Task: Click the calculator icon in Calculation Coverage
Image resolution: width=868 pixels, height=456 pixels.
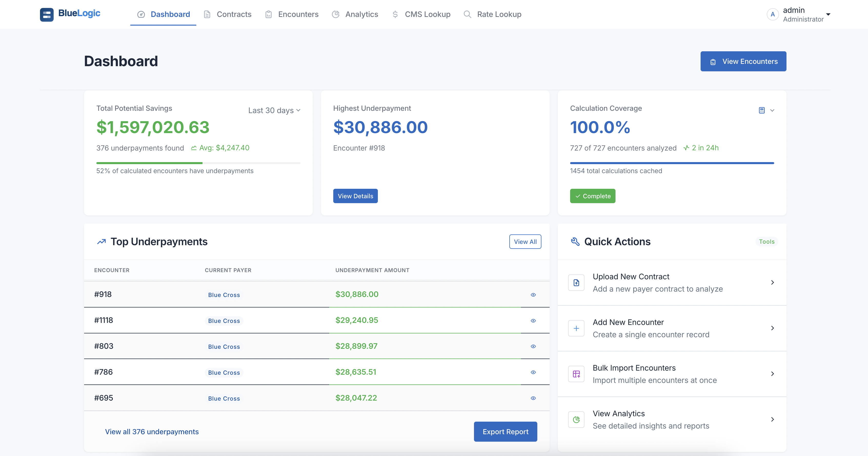Action: [x=762, y=110]
